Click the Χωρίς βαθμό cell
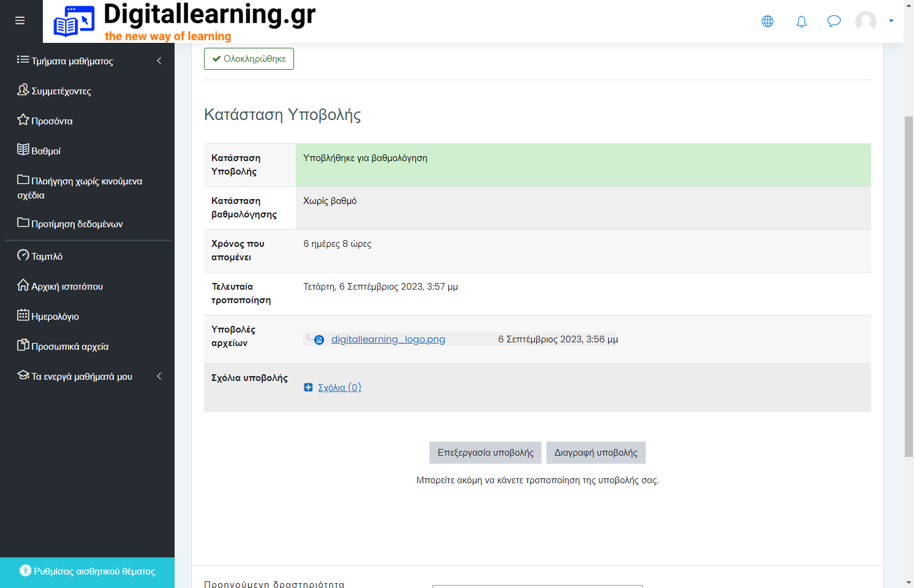 pyautogui.click(x=583, y=208)
